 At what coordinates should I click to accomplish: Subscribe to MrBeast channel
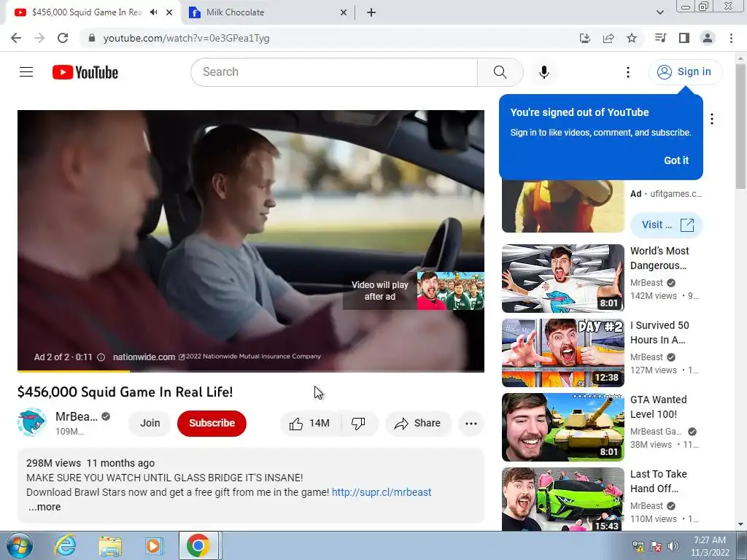click(212, 424)
